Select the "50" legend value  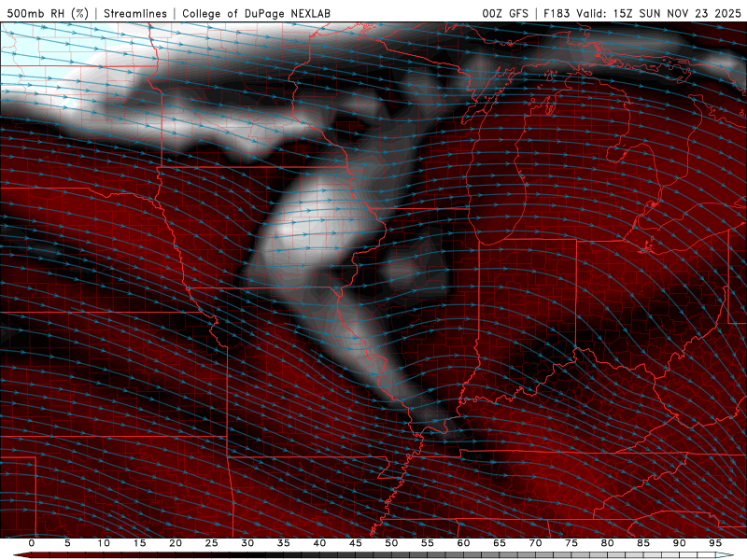(391, 543)
